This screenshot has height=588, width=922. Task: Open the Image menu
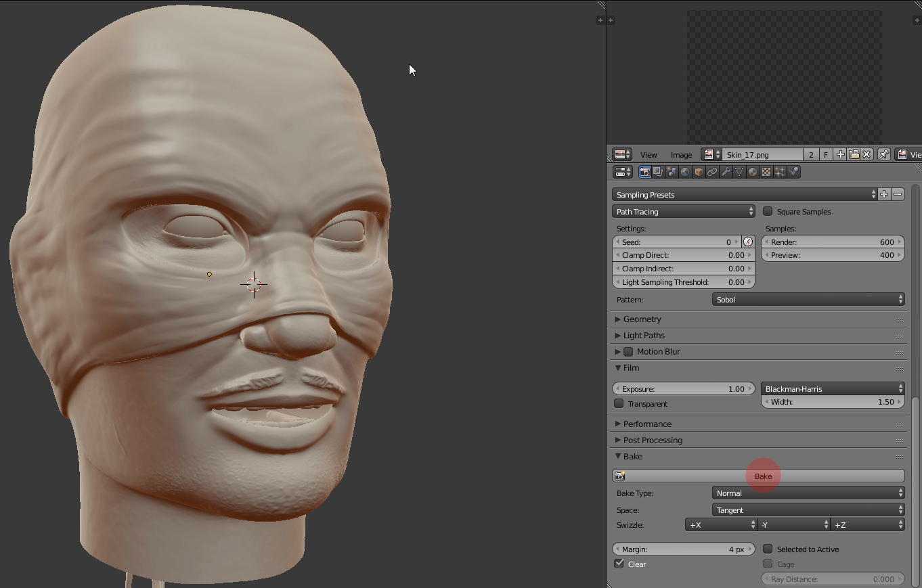click(681, 155)
